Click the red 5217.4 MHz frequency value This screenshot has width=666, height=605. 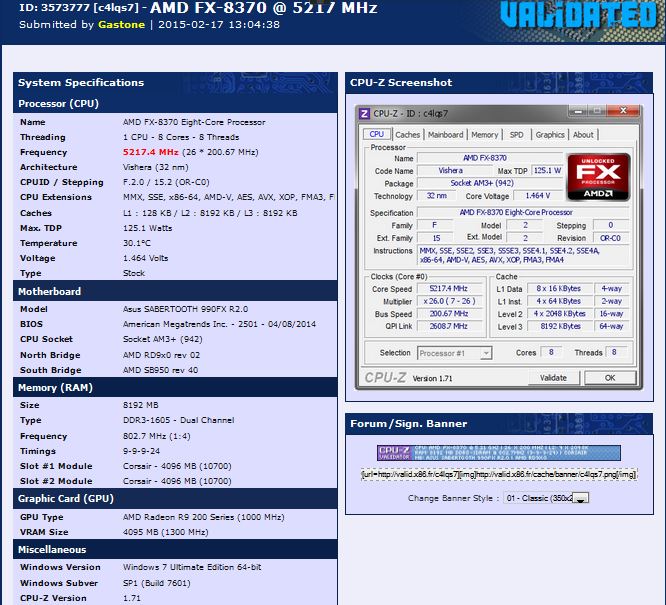pos(151,152)
